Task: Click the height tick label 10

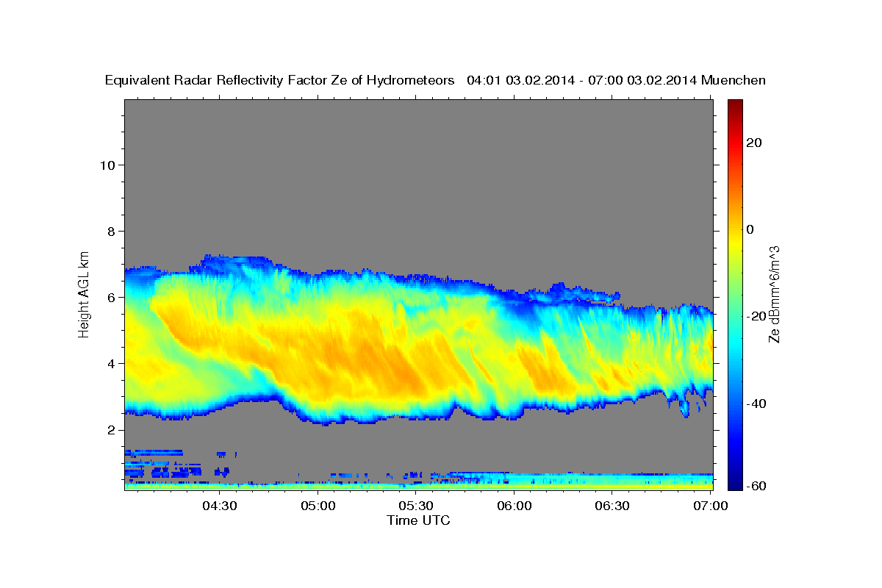Action: point(107,165)
